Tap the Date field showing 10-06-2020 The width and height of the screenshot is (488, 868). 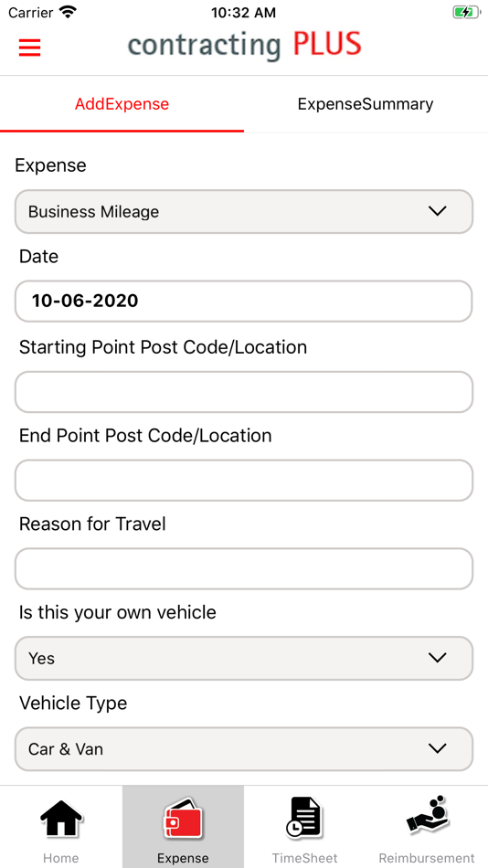tap(244, 302)
